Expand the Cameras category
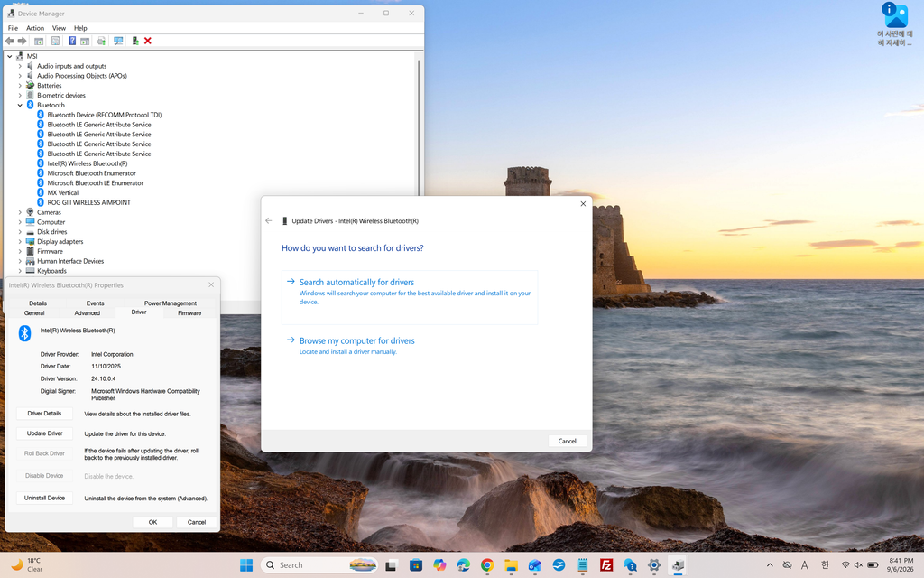Screen dimensions: 924x578 20,212
